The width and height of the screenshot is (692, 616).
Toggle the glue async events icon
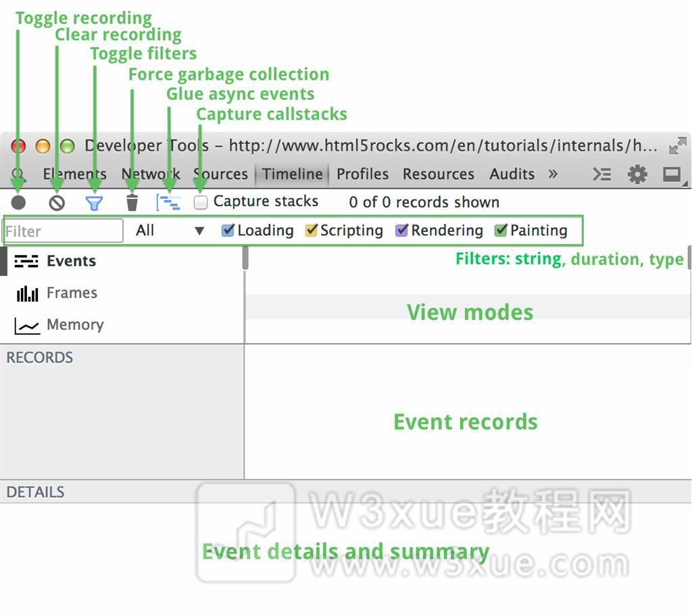click(x=168, y=203)
